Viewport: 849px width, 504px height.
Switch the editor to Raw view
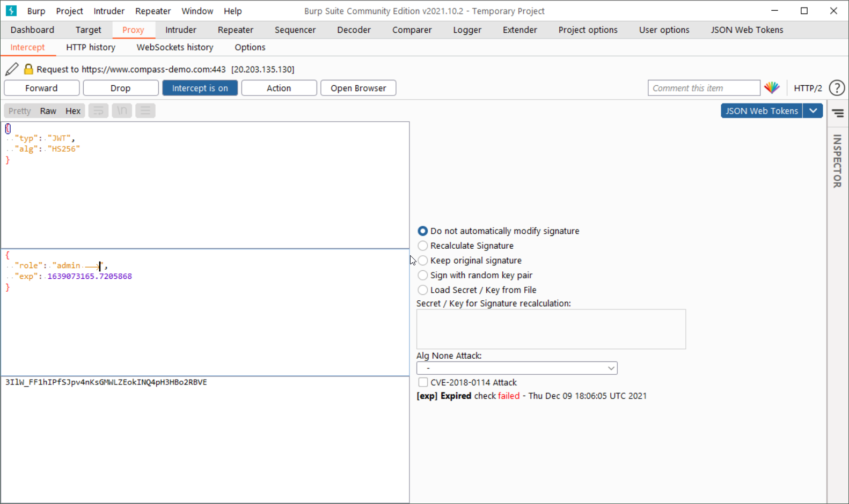tap(48, 111)
